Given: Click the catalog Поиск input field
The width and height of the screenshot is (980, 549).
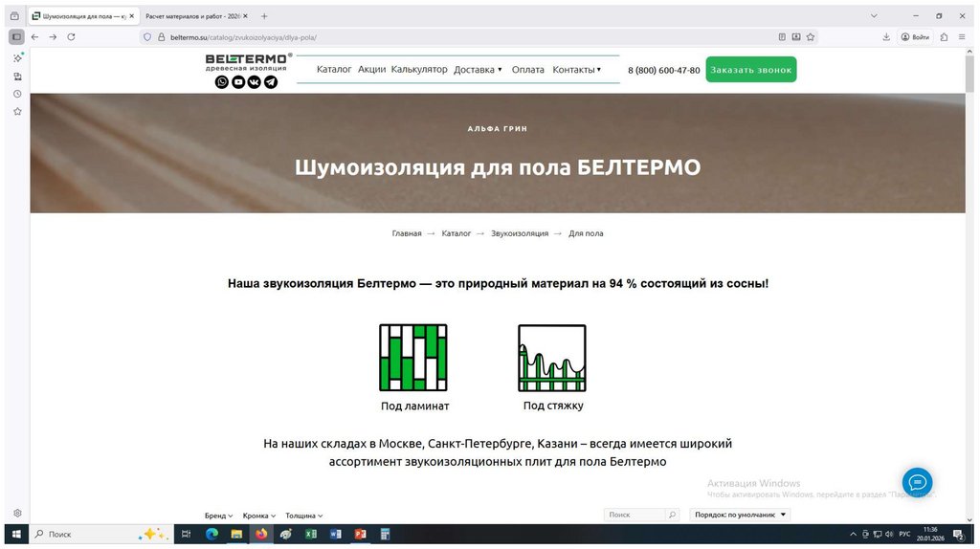Looking at the screenshot, I should [635, 515].
